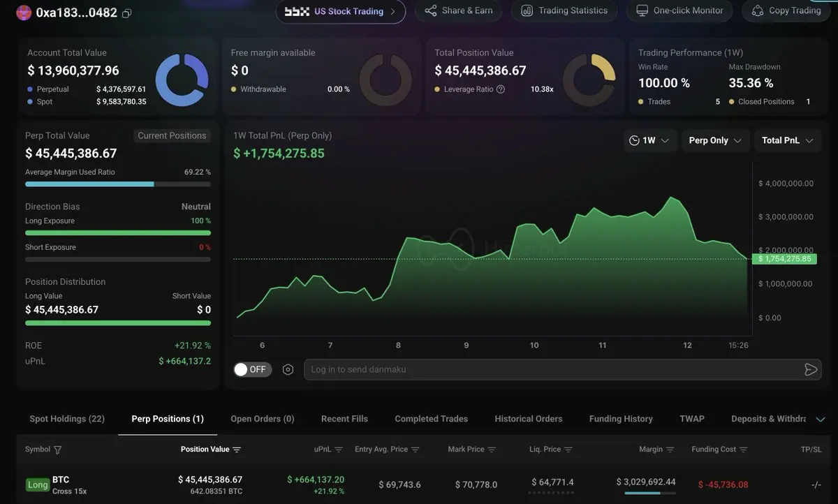The height and width of the screenshot is (504, 838).
Task: Click the Long Exposure green bar
Action: coord(118,232)
